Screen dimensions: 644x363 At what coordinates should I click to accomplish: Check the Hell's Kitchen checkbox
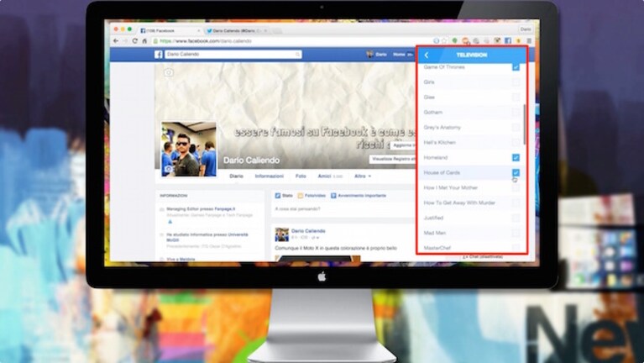coord(516,143)
